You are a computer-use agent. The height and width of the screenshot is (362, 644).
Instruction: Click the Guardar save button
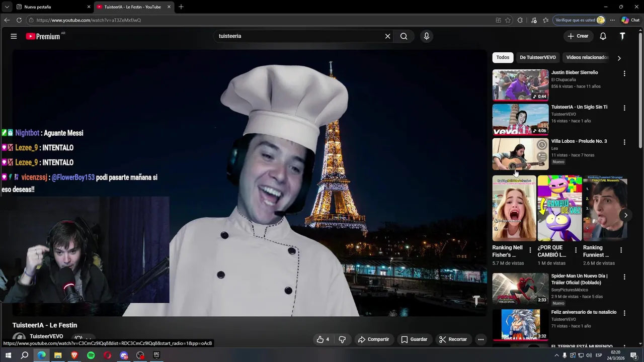(x=414, y=339)
